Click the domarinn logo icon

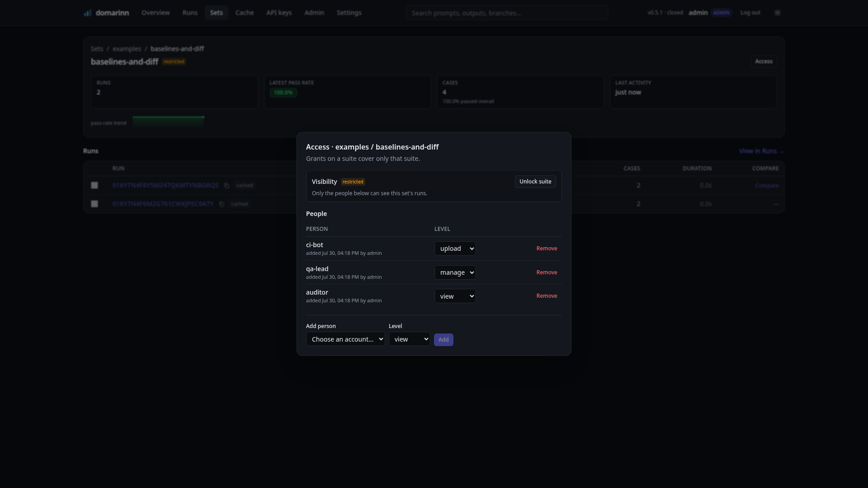coord(88,13)
